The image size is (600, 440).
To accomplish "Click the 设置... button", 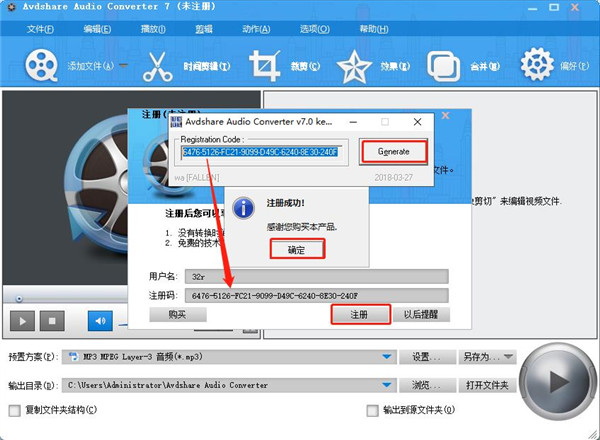I will 427,357.
